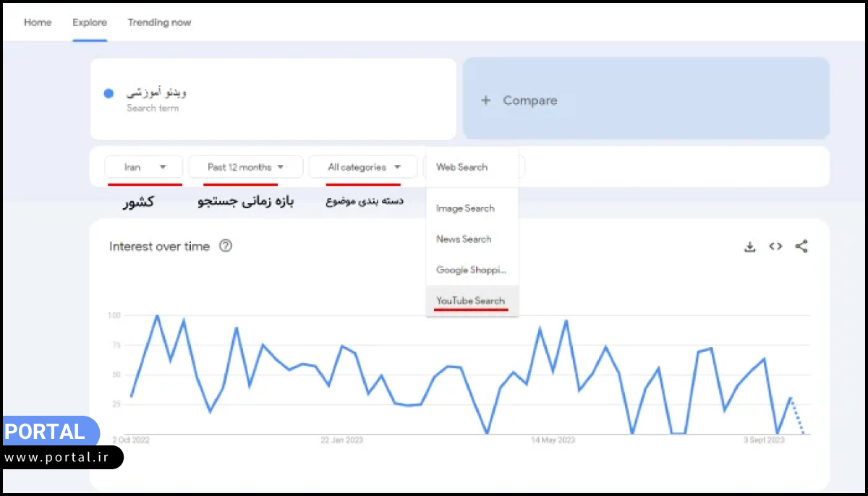The height and width of the screenshot is (496, 868).
Task: Pick News Search in the dropdown
Action: point(464,239)
